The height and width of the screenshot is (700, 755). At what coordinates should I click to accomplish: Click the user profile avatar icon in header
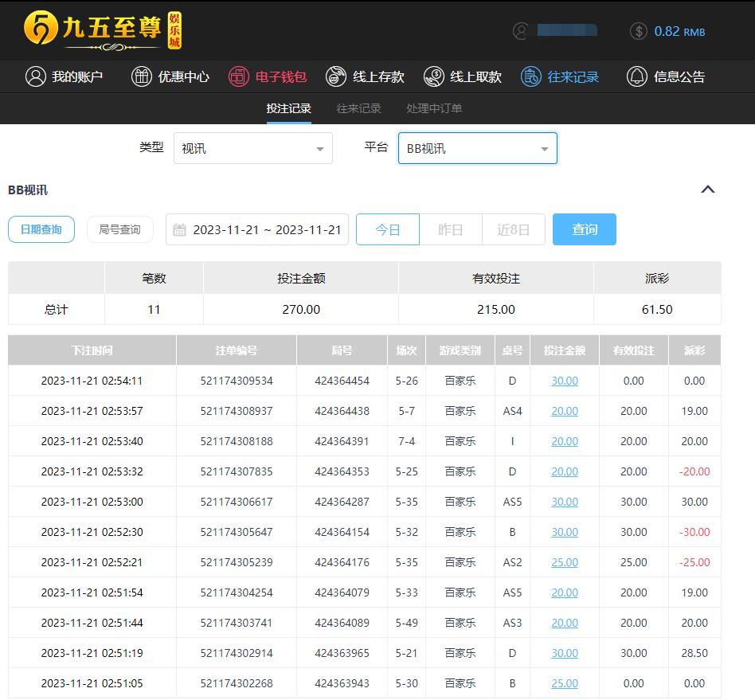[521, 31]
